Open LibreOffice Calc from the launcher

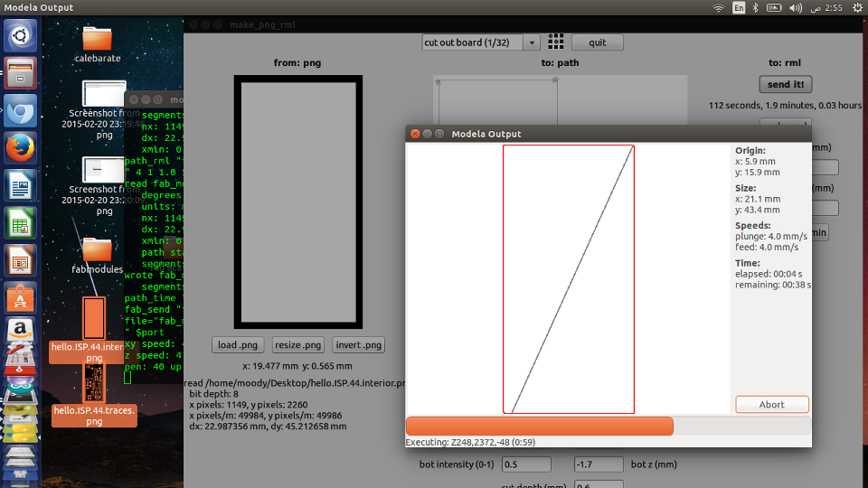(x=21, y=223)
